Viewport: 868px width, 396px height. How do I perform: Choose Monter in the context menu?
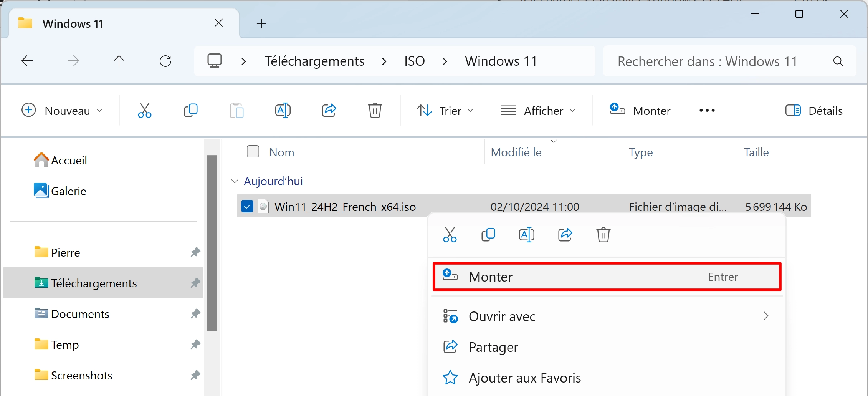pos(607,277)
